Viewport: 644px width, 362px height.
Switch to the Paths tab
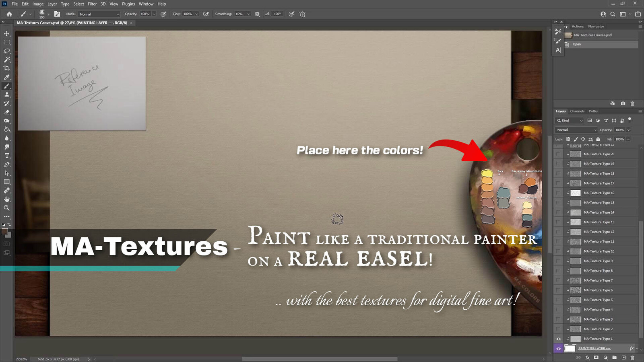pos(593,111)
